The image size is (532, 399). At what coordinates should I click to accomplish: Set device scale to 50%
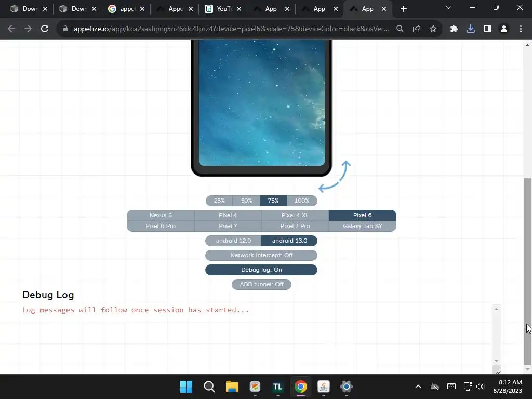coord(246,201)
